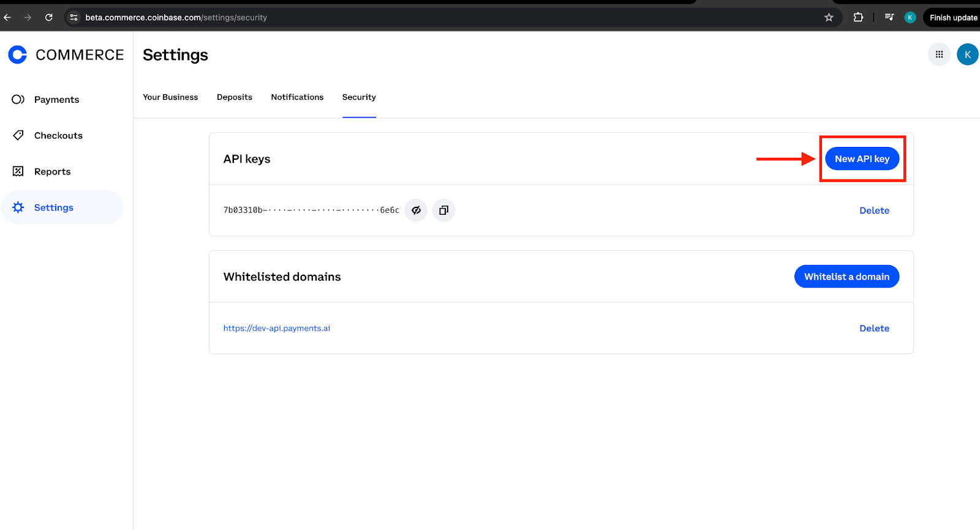
Task: Click the API keys heading
Action: tap(247, 159)
